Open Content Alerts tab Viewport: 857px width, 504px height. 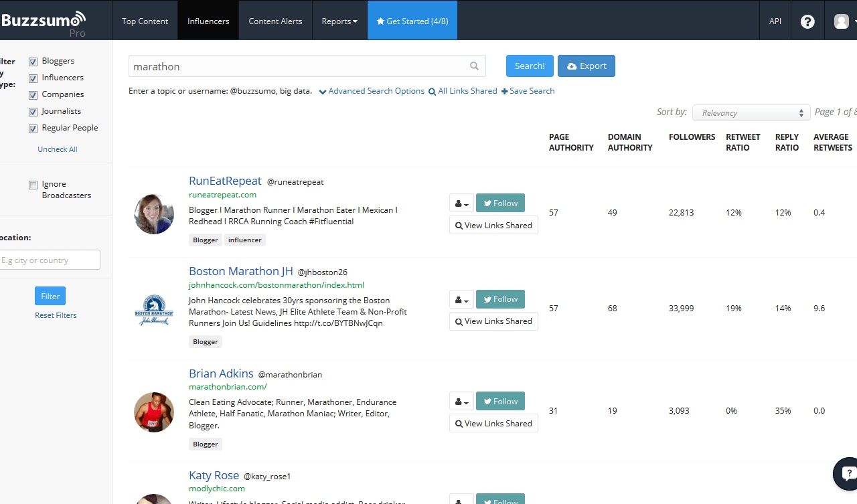point(275,21)
